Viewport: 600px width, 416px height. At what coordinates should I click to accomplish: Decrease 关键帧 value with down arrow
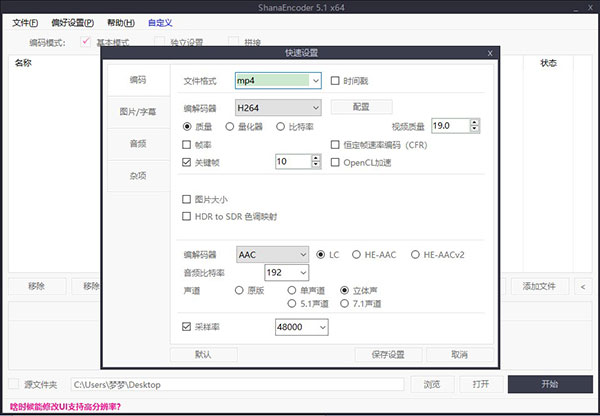click(x=316, y=165)
